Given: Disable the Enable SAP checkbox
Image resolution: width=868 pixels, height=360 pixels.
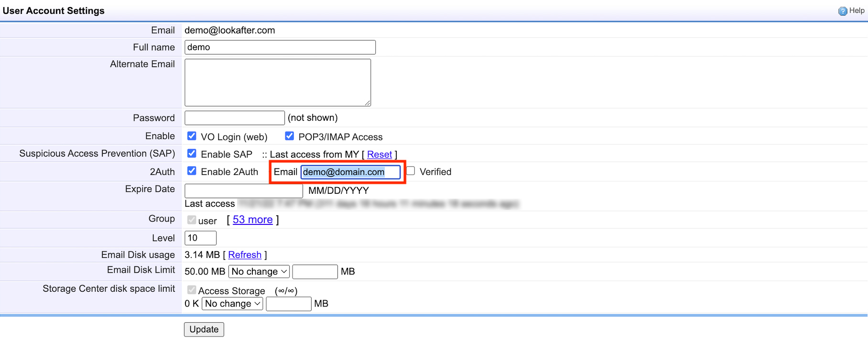Looking at the screenshot, I should (192, 153).
